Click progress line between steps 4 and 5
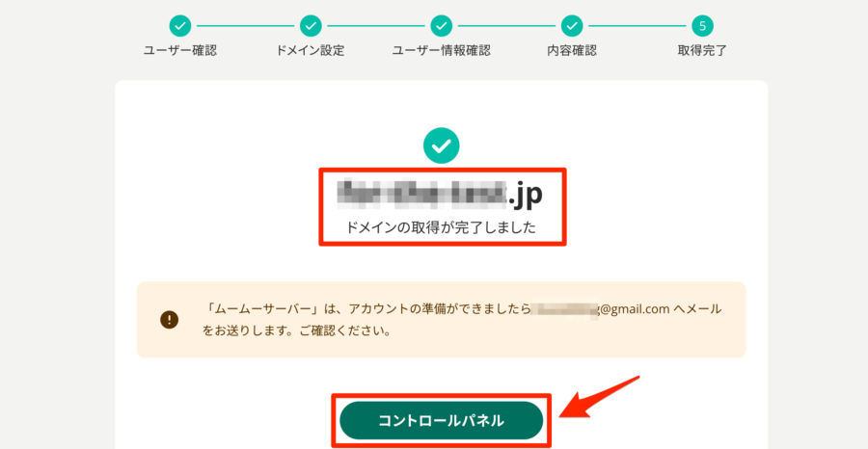The width and height of the screenshot is (868, 449). pos(637,25)
